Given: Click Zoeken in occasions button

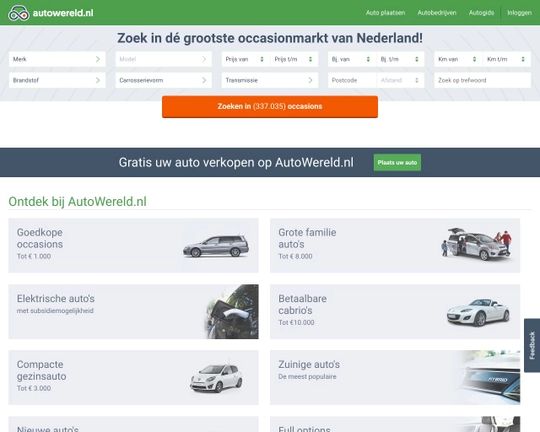Looking at the screenshot, I should [x=270, y=106].
